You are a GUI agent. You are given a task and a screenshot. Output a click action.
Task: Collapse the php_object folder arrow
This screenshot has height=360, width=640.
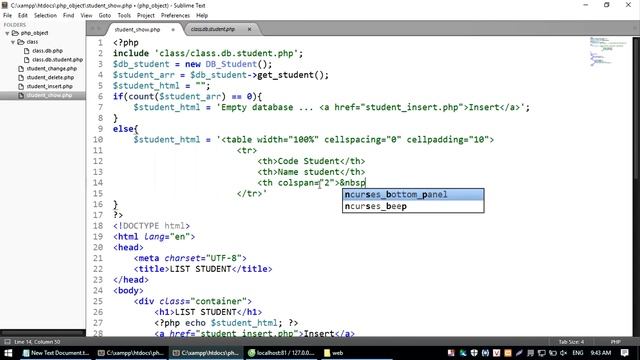[x=7, y=33]
